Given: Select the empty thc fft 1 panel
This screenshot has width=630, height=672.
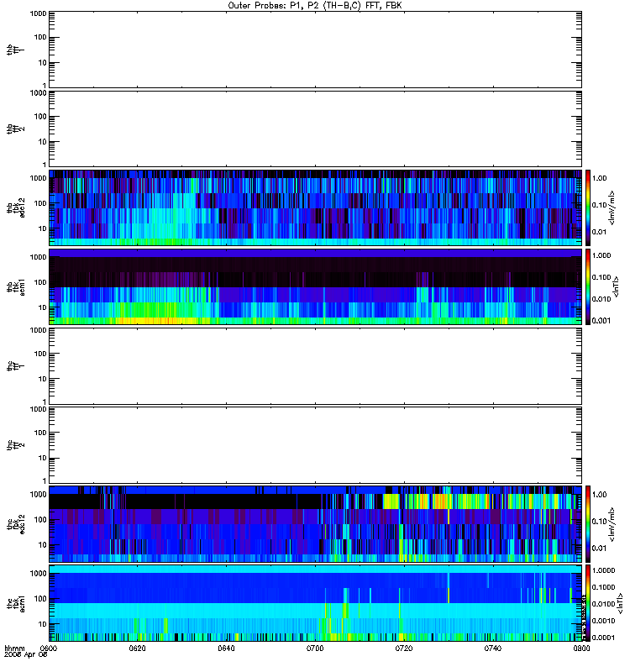Looking at the screenshot, I should click(x=315, y=366).
